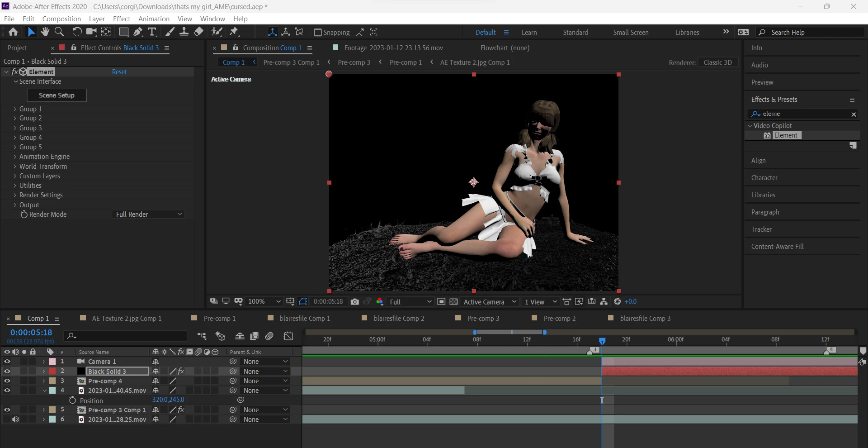Screen dimensions: 868x448
Task: Switch to the Pre-comp 3 timeline tab
Action: click(483, 319)
